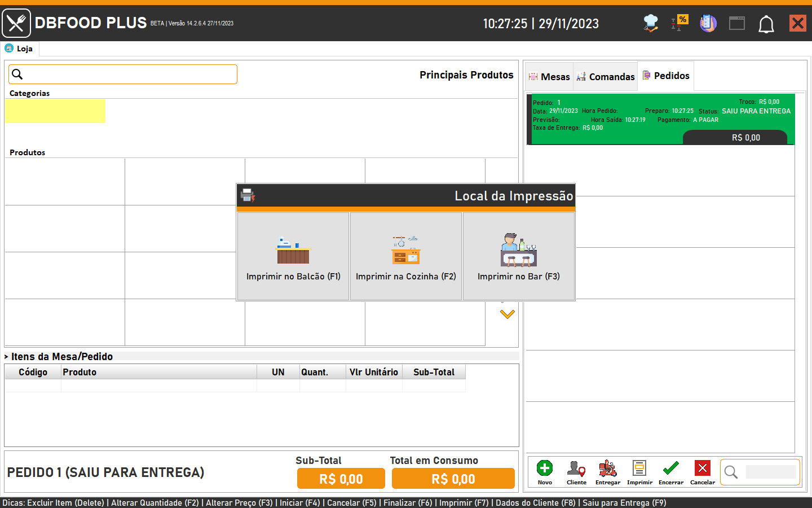This screenshot has height=508, width=812.
Task: Focus the product search input field
Action: (x=123, y=74)
